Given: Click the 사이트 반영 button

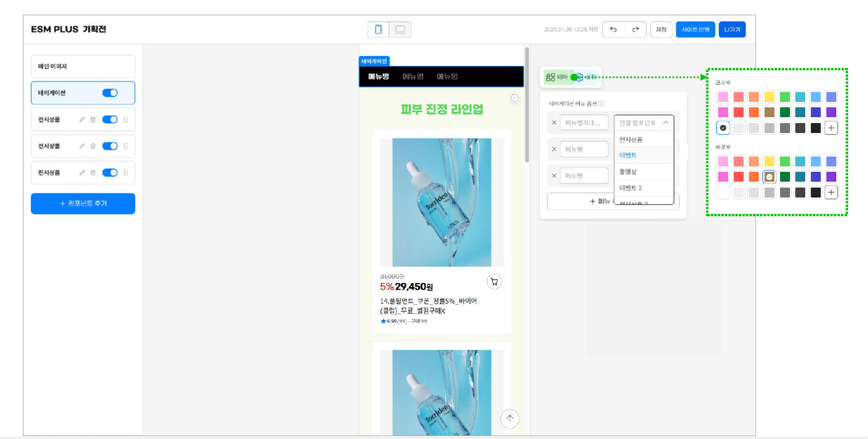Looking at the screenshot, I should (x=696, y=29).
